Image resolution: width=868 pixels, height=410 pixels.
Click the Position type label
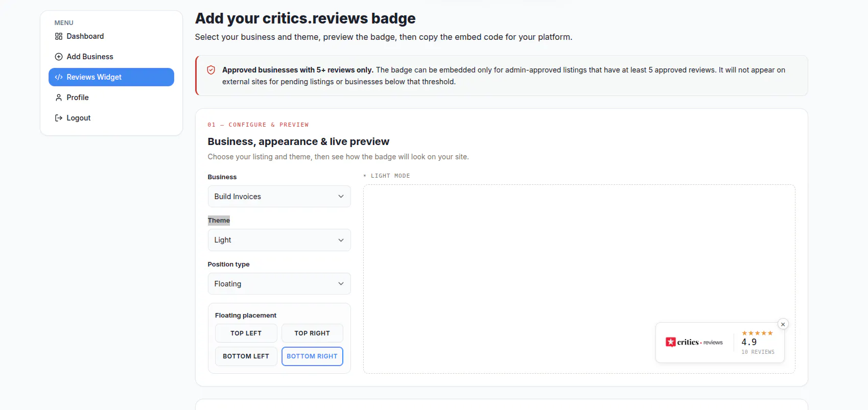[228, 264]
